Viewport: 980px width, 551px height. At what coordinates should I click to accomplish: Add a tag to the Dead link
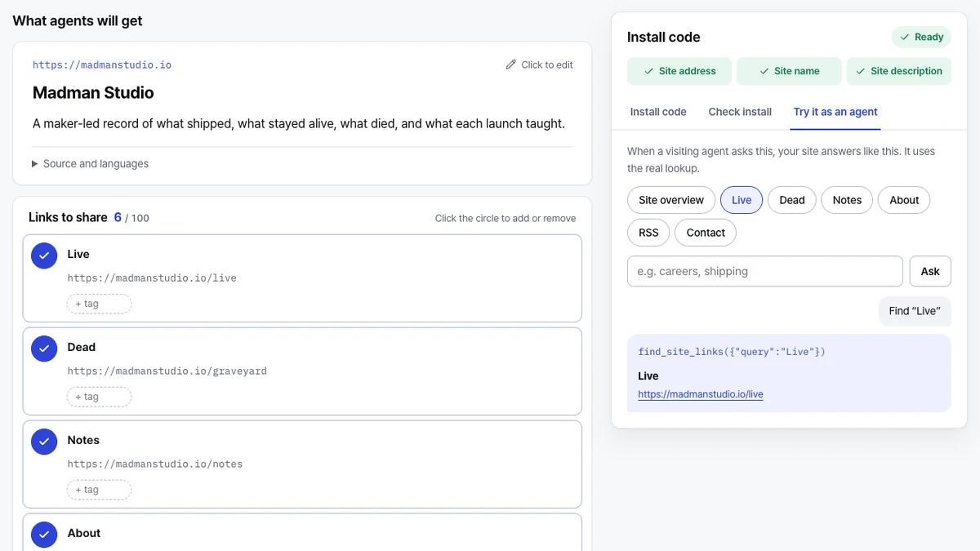99,397
